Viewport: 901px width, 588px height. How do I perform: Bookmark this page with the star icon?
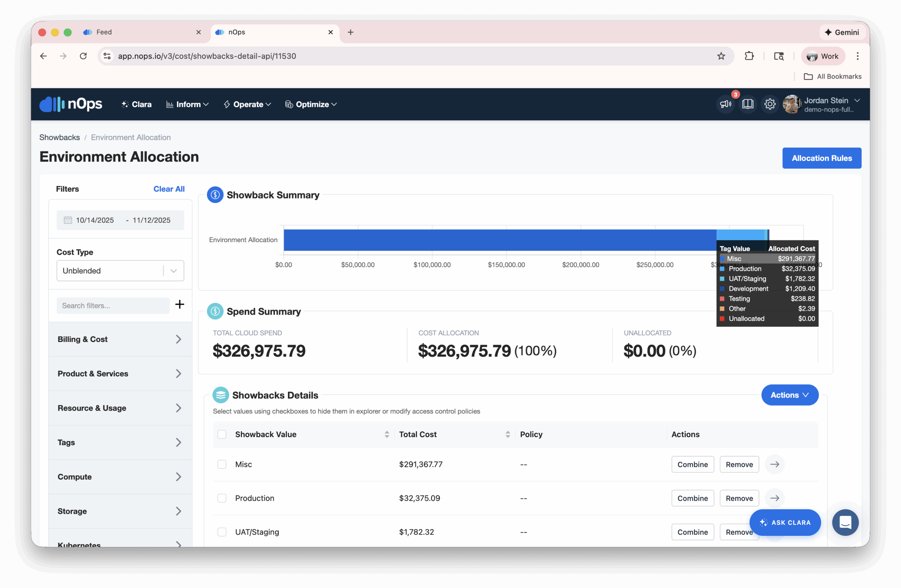pos(721,56)
